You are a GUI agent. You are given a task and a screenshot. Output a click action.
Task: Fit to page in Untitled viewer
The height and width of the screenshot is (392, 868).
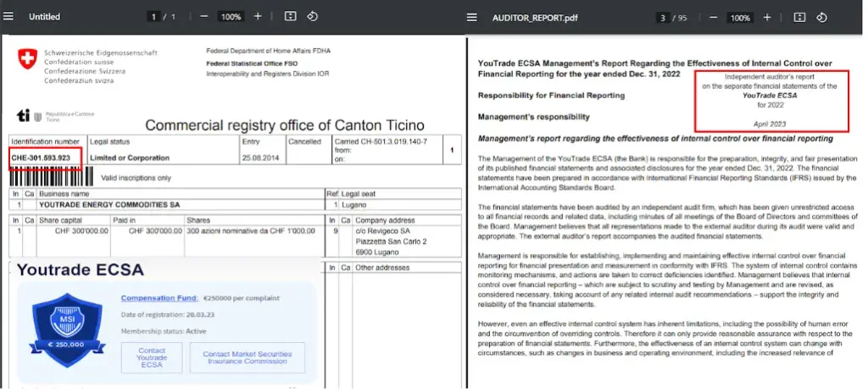click(x=290, y=17)
